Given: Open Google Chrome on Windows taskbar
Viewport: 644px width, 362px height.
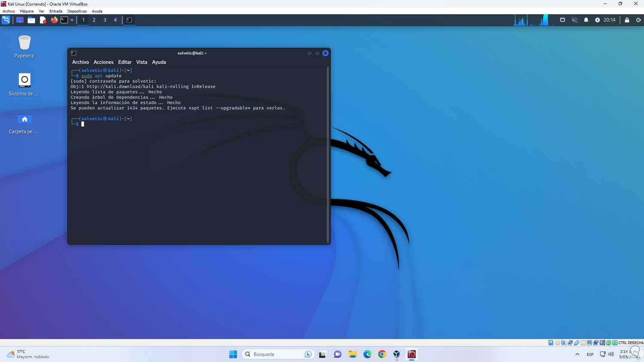Looking at the screenshot, I should pyautogui.click(x=382, y=354).
